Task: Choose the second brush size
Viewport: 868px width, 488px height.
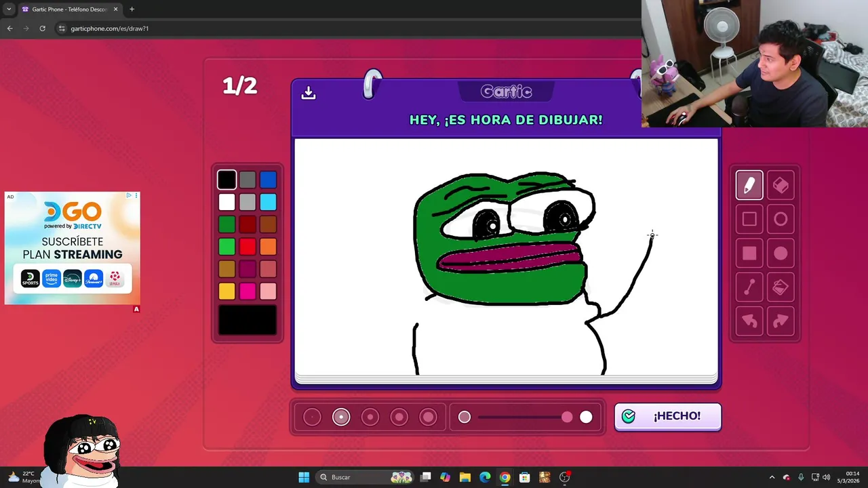Action: pyautogui.click(x=341, y=417)
